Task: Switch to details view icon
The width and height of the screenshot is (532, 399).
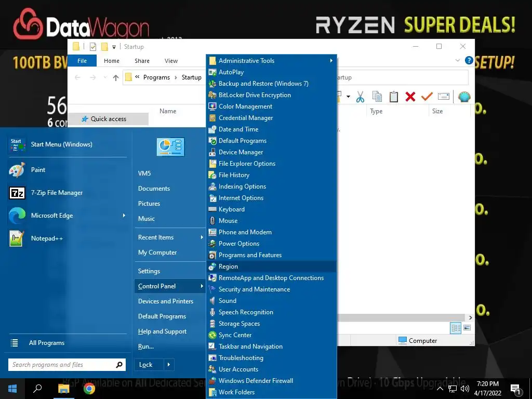Action: click(456, 328)
